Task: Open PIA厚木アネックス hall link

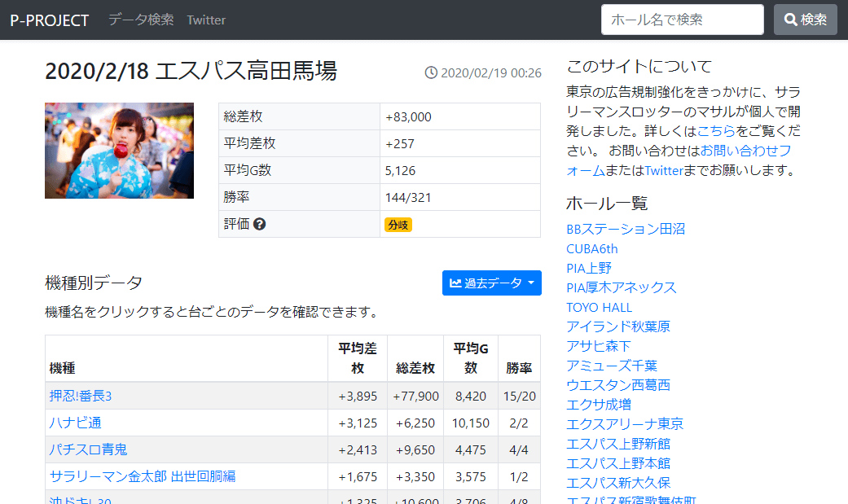Action: [x=622, y=287]
